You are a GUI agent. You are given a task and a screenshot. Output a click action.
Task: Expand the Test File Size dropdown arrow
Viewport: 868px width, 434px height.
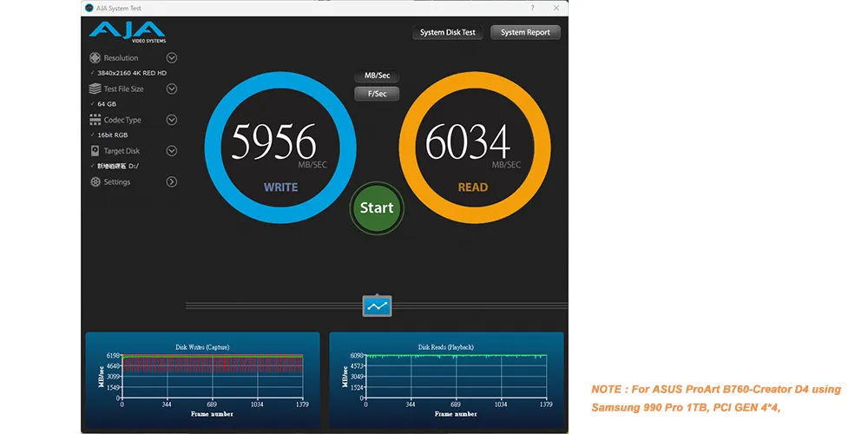pos(172,89)
